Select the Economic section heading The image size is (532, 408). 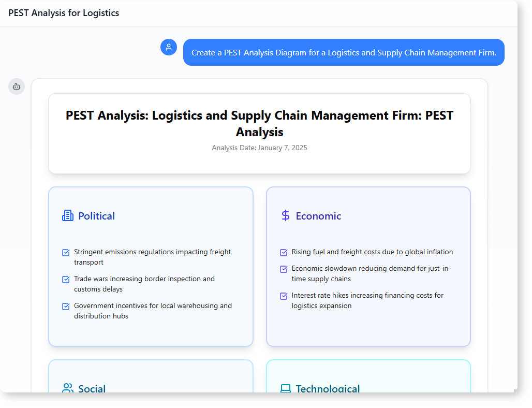pyautogui.click(x=318, y=216)
